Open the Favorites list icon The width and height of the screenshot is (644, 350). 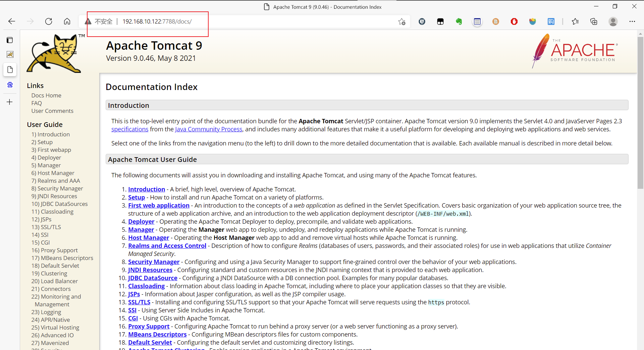(x=575, y=21)
